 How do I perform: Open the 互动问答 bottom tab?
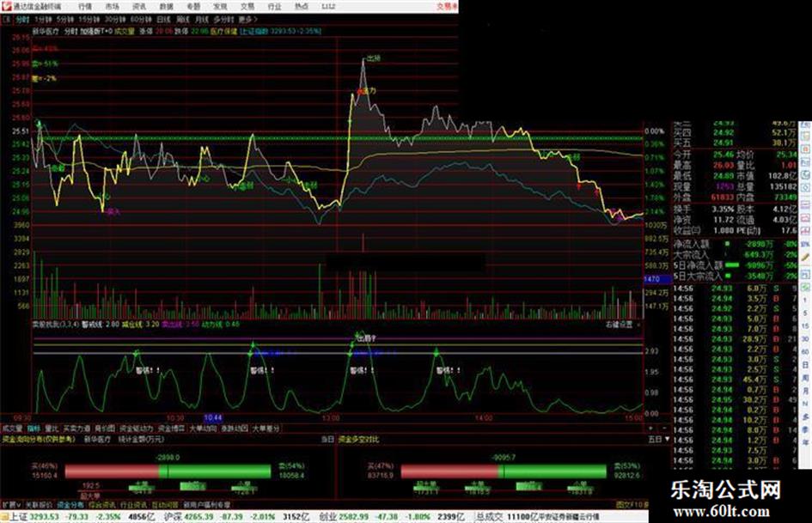[x=165, y=504]
